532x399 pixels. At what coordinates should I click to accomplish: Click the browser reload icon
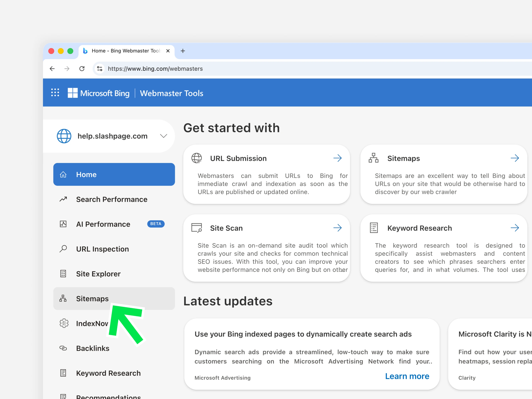(82, 69)
